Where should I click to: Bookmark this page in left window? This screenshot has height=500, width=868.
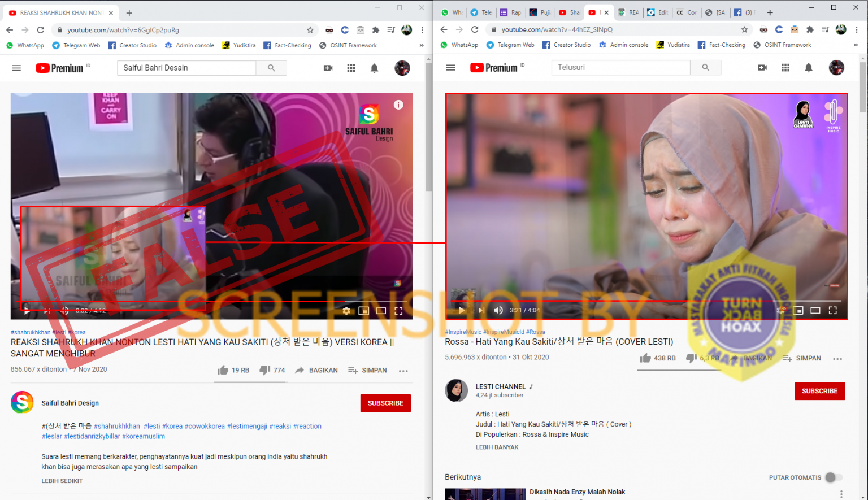tap(310, 30)
